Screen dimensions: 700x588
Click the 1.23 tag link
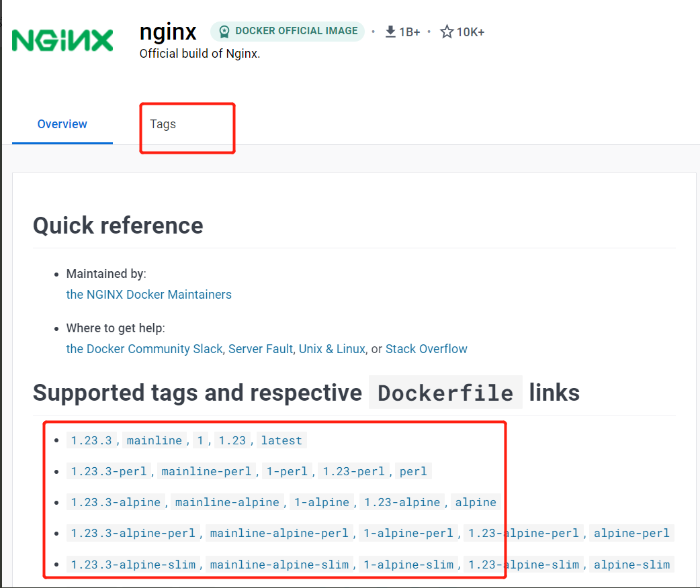[232, 440]
